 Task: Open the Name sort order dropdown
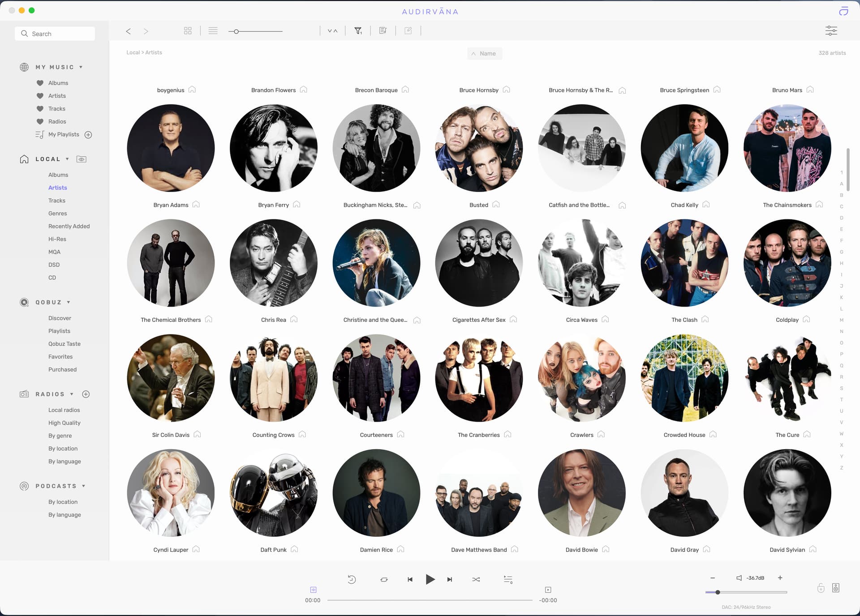pyautogui.click(x=484, y=54)
